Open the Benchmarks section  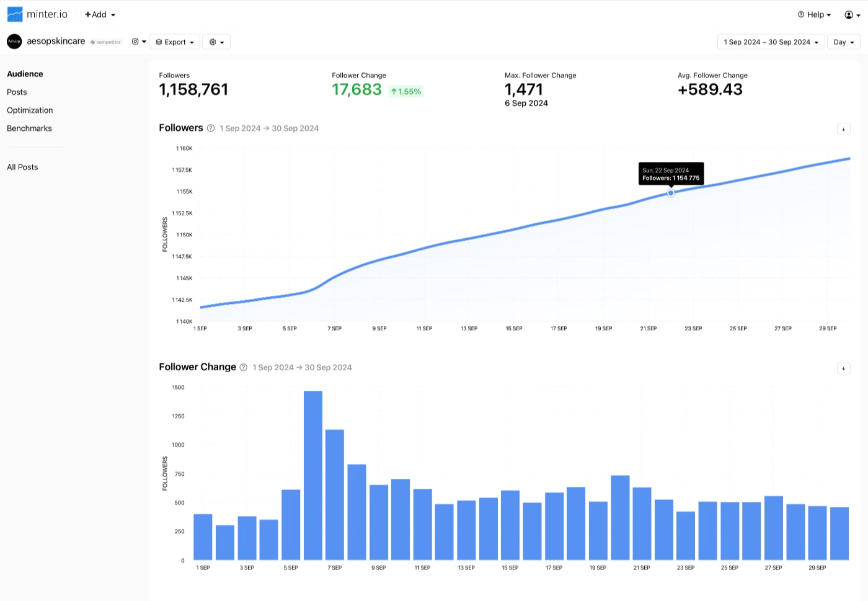point(29,128)
